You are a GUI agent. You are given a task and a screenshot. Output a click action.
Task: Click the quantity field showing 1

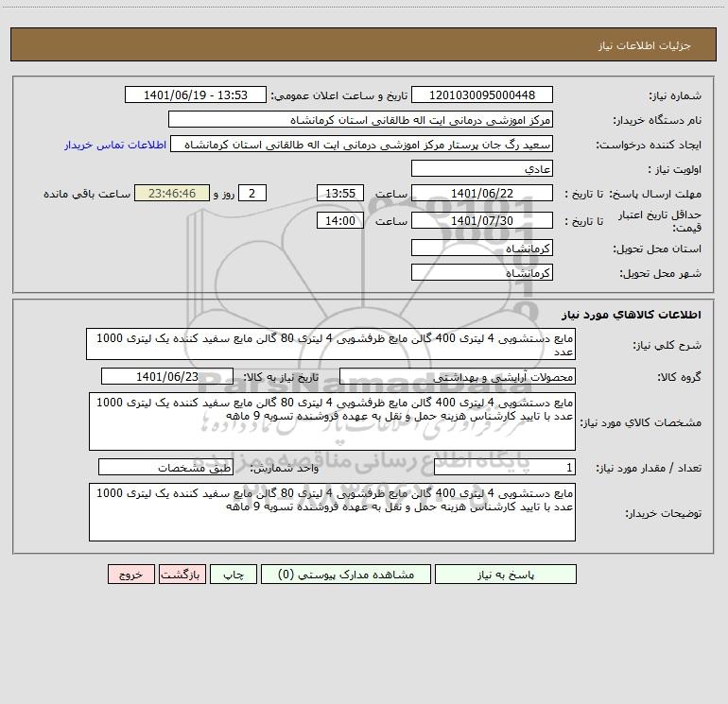coord(505,468)
